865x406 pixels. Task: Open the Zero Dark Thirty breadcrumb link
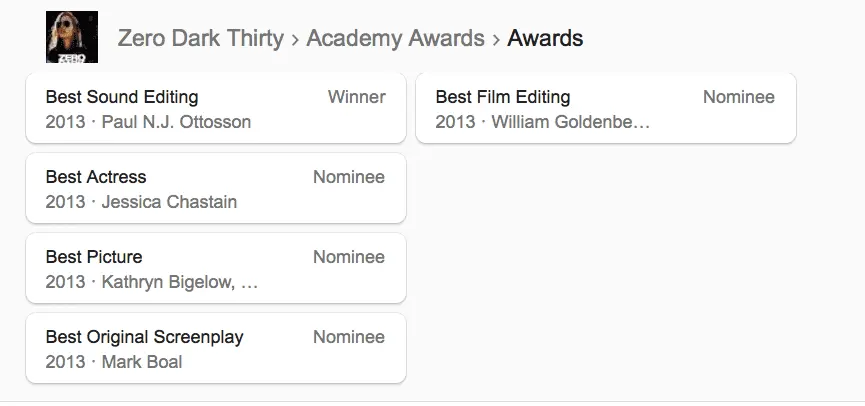tap(200, 39)
